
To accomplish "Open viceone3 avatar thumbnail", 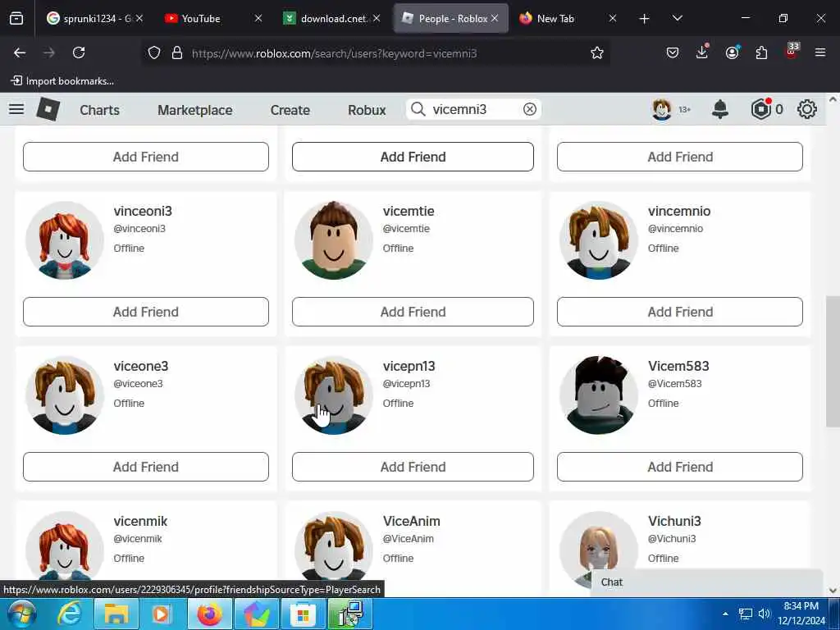I will coord(65,395).
